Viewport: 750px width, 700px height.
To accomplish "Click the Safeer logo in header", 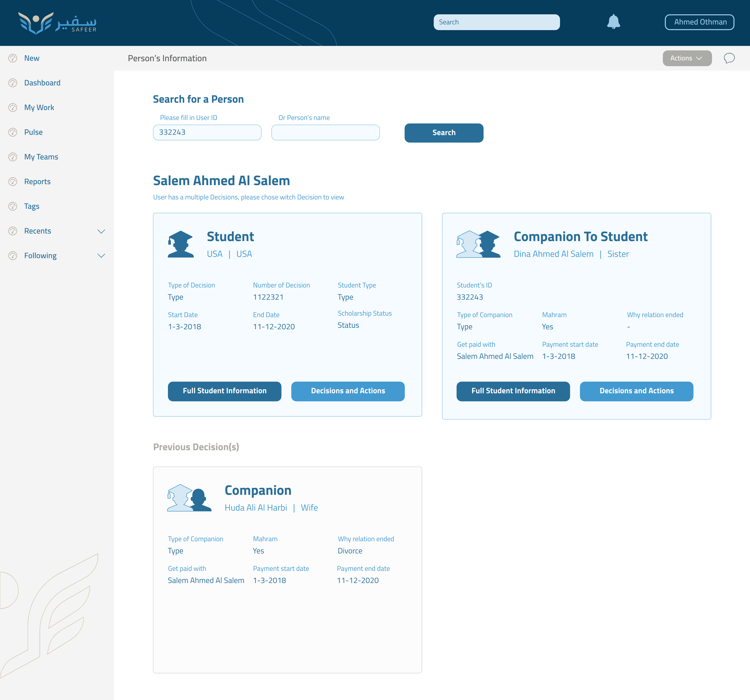I will pos(57,23).
